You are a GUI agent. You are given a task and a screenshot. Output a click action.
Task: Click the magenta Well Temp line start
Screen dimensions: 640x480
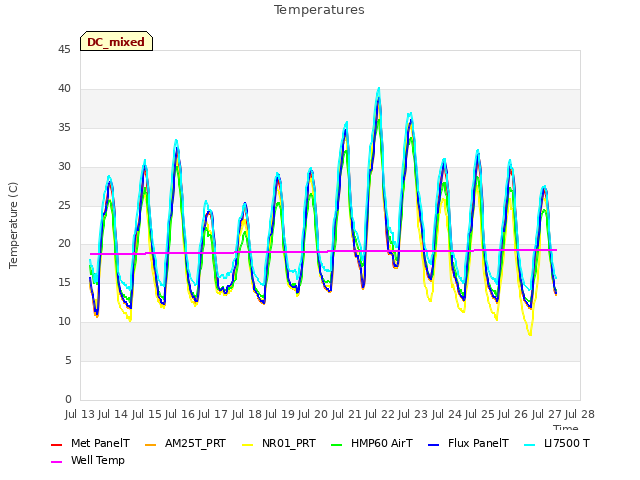point(91,254)
